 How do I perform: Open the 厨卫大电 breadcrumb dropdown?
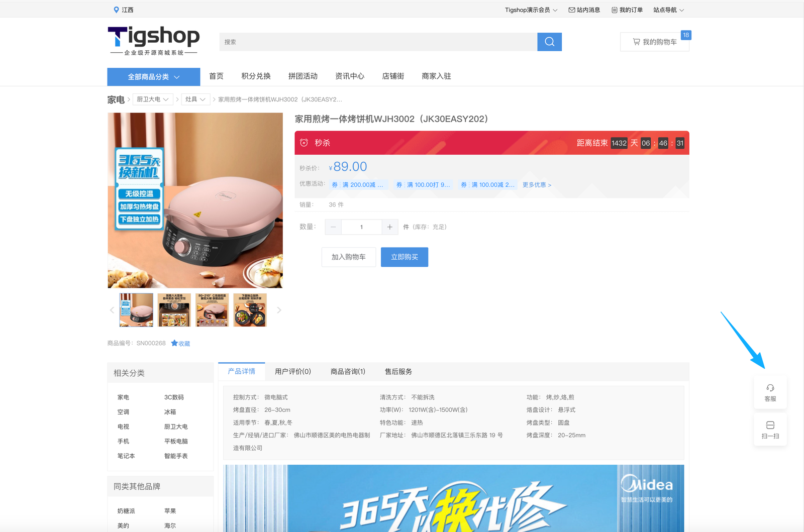(153, 99)
